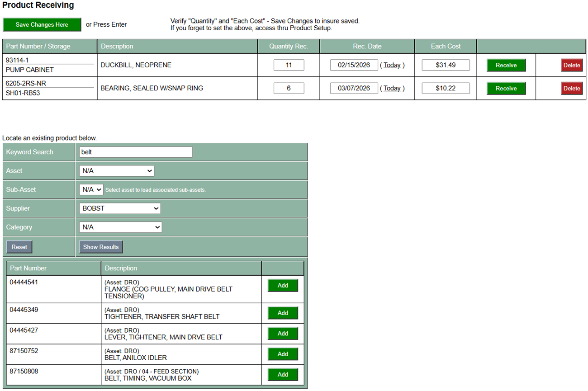The width and height of the screenshot is (588, 391).
Task: Receive the DUCKBILL, NEOPRENE part
Action: tap(506, 66)
